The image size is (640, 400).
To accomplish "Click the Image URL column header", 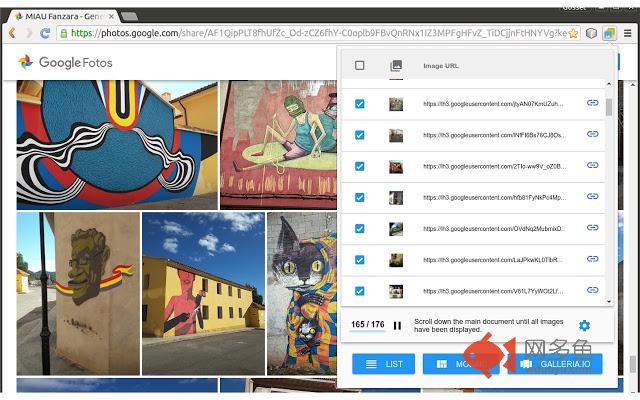I will tap(441, 66).
